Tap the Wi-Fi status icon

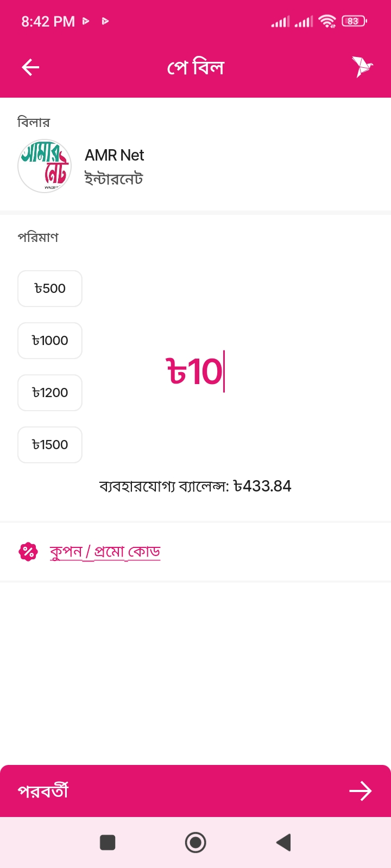[327, 21]
